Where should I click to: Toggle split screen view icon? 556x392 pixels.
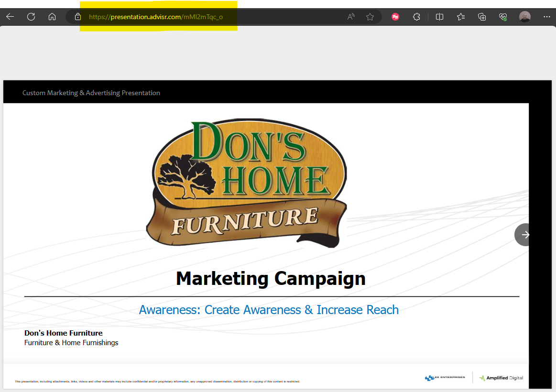[x=440, y=17]
